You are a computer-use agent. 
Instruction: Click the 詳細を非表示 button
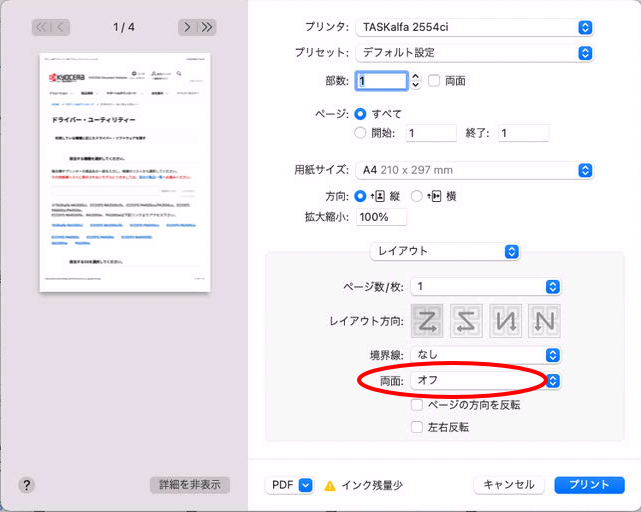[190, 485]
